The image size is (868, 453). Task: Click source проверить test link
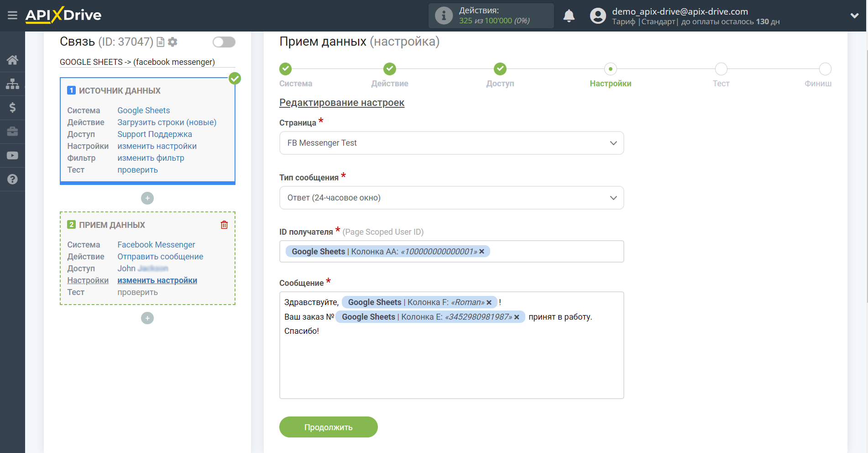[137, 170]
